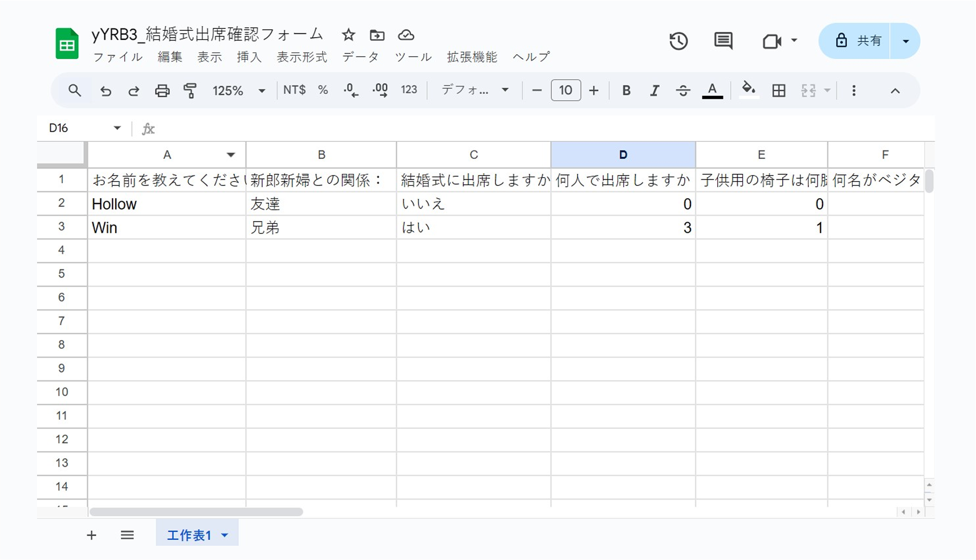Open the Google Sheets home icon
This screenshot has height=560, width=976.
(x=67, y=43)
